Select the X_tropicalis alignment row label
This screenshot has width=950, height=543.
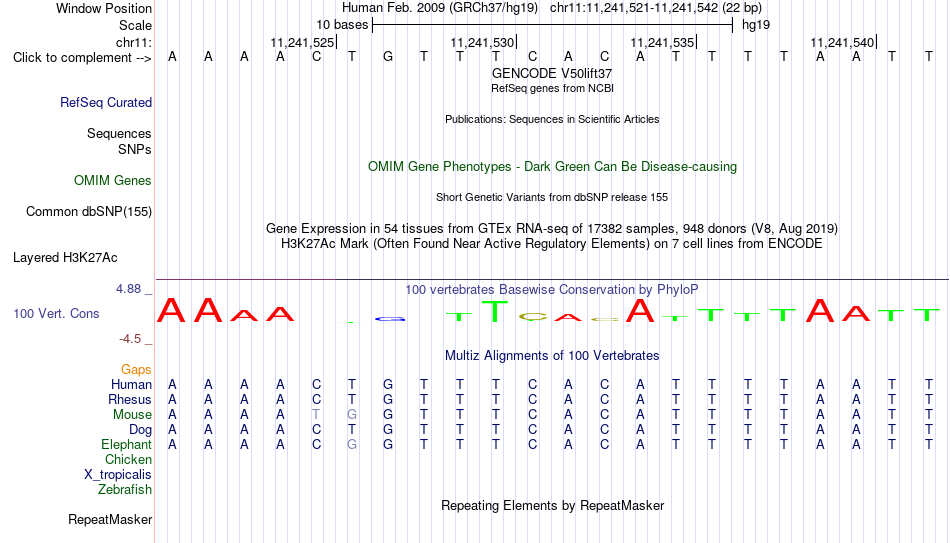(x=118, y=475)
